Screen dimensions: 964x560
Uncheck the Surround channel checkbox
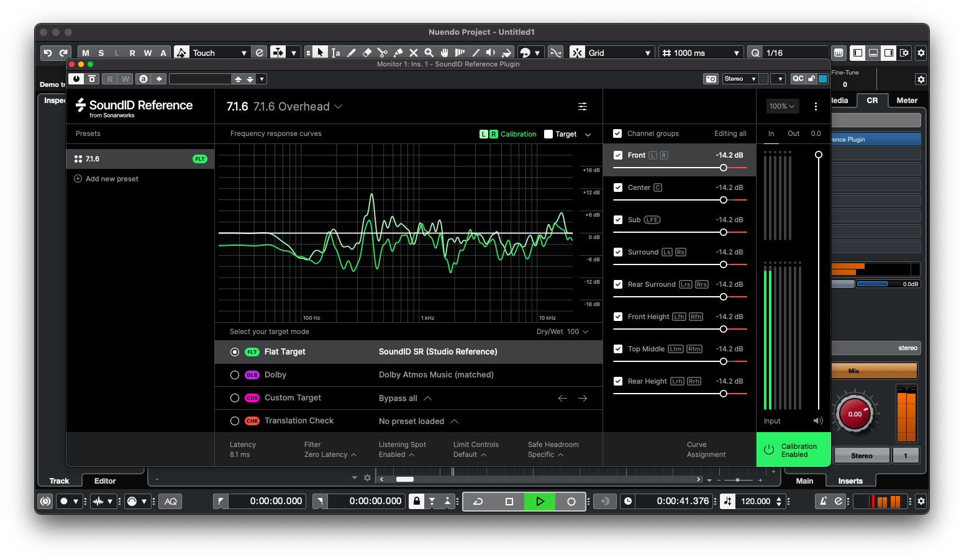coord(618,252)
